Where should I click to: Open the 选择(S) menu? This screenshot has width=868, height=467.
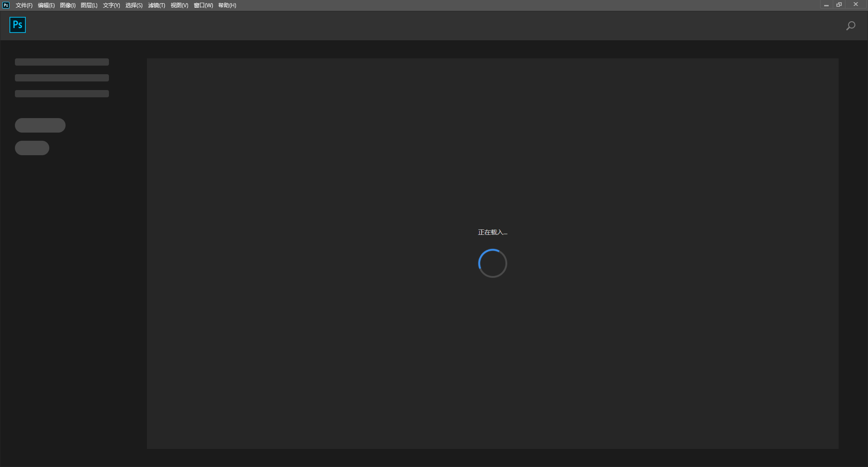pos(134,5)
